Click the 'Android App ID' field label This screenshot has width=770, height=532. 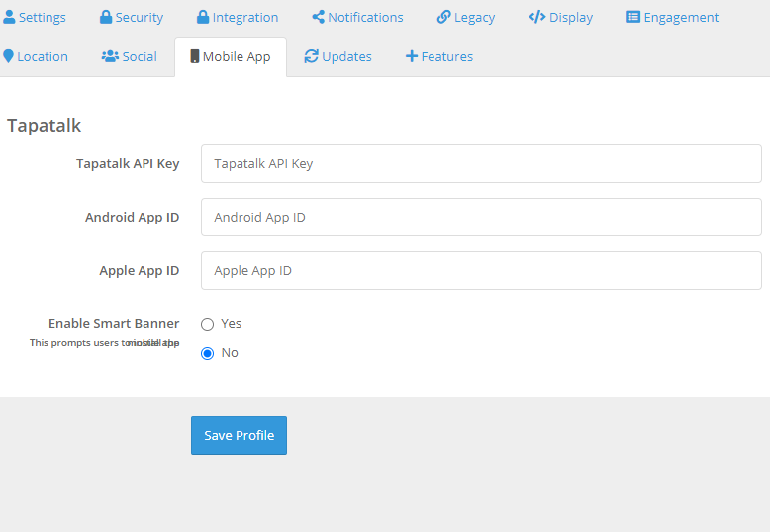click(x=132, y=217)
